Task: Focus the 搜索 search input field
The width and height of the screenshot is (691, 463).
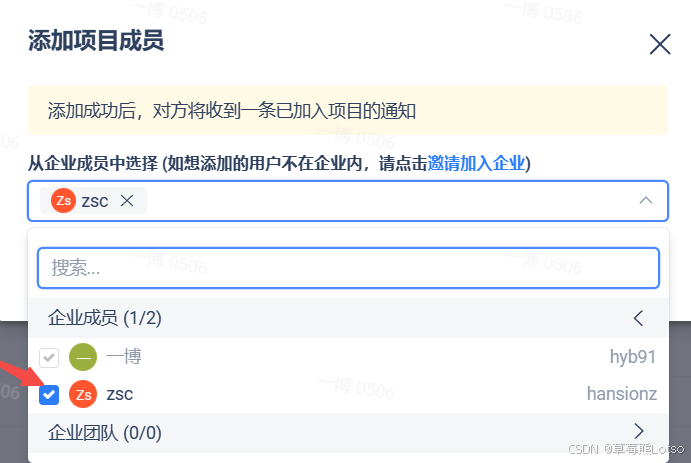Action: click(348, 268)
